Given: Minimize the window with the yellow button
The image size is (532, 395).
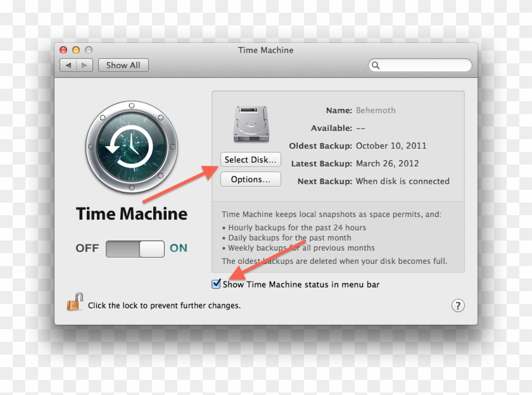Looking at the screenshot, I should 76,50.
